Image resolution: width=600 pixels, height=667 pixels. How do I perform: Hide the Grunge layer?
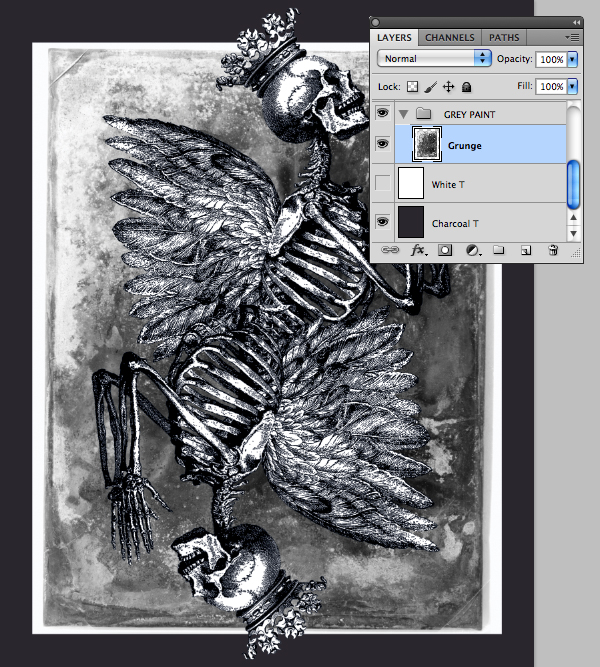tap(383, 144)
